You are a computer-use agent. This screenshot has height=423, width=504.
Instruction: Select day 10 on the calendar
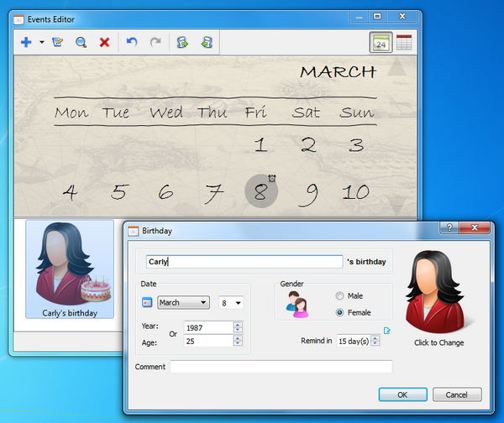356,191
